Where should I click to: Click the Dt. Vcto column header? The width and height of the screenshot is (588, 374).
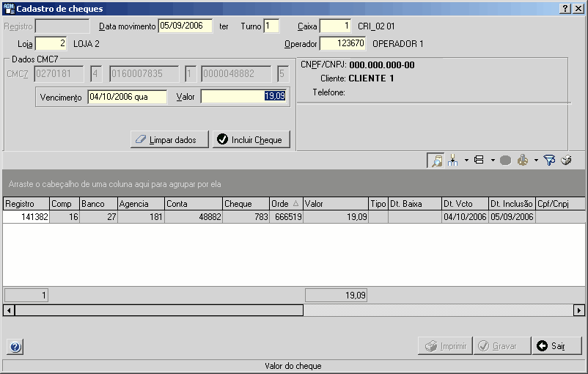coord(465,204)
